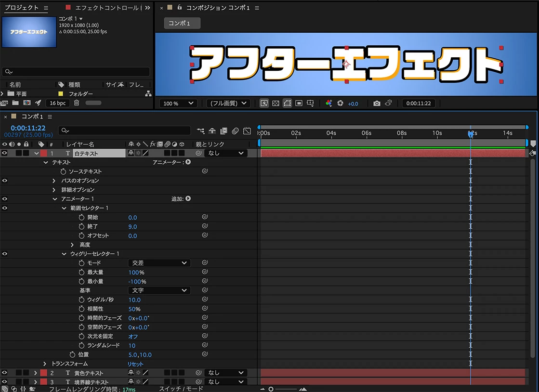Image resolution: width=539 pixels, height=392 pixels.
Task: Click fast previews icon in viewer bar
Action: coord(264,104)
